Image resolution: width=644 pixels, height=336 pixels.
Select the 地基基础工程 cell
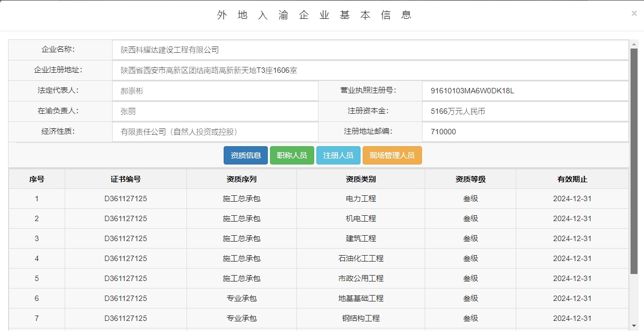point(361,298)
